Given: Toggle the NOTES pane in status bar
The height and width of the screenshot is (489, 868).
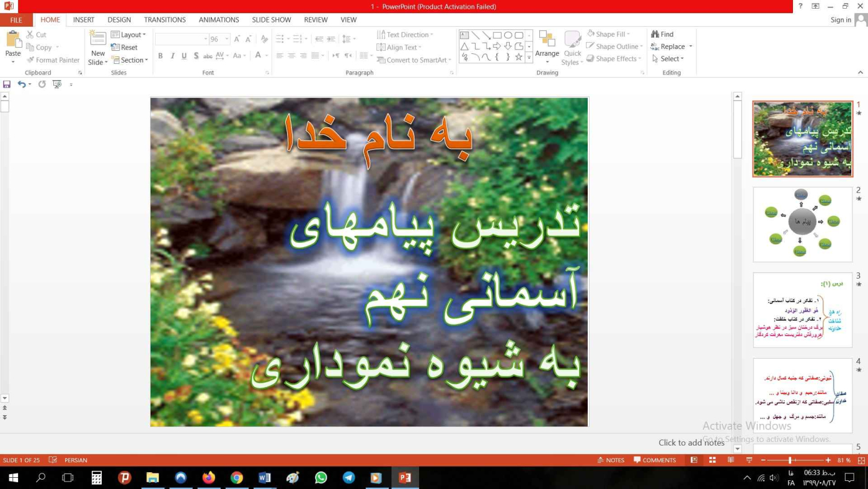Looking at the screenshot, I should [610, 460].
